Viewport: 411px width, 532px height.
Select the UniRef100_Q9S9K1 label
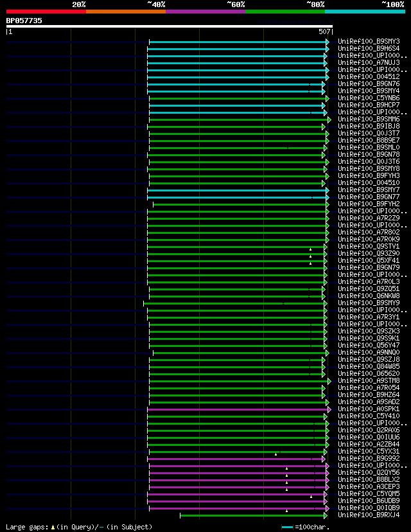369,338
